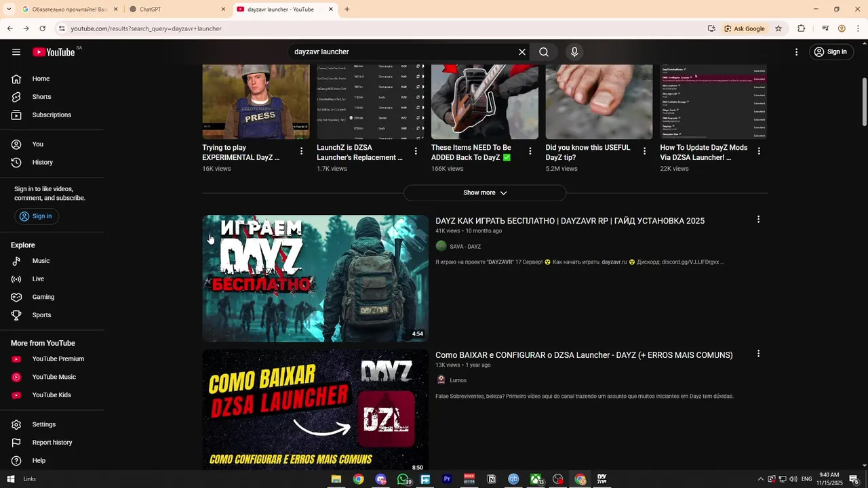Open options menu for Como BAIXAR video

click(758, 354)
